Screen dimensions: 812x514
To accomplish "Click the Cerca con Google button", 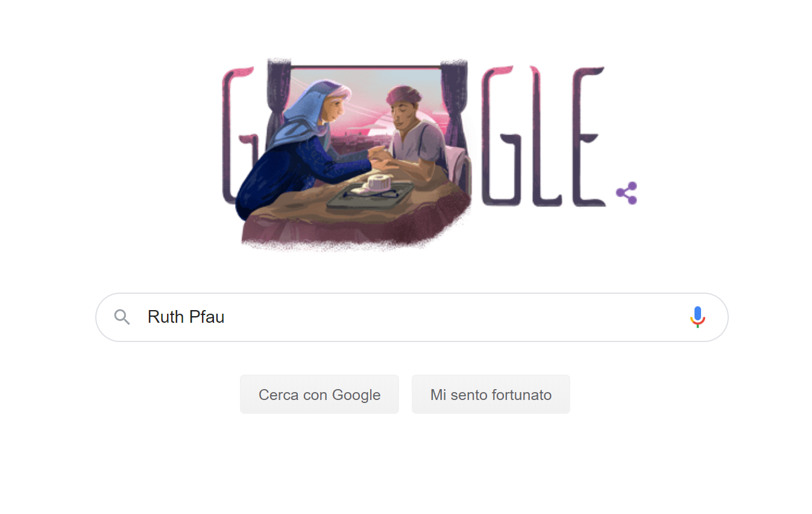I will coord(319,395).
